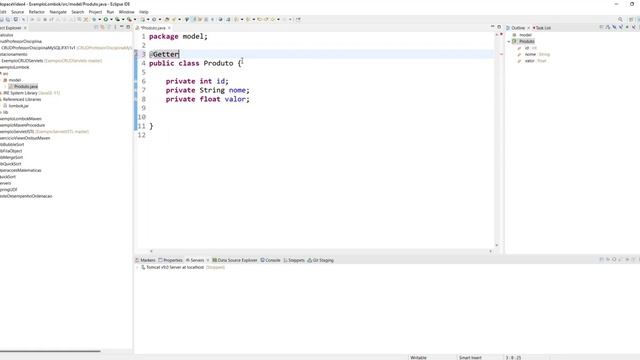Viewport: 640px width, 360px height.
Task: Close the Produto.java editor tab
Action: [169, 28]
